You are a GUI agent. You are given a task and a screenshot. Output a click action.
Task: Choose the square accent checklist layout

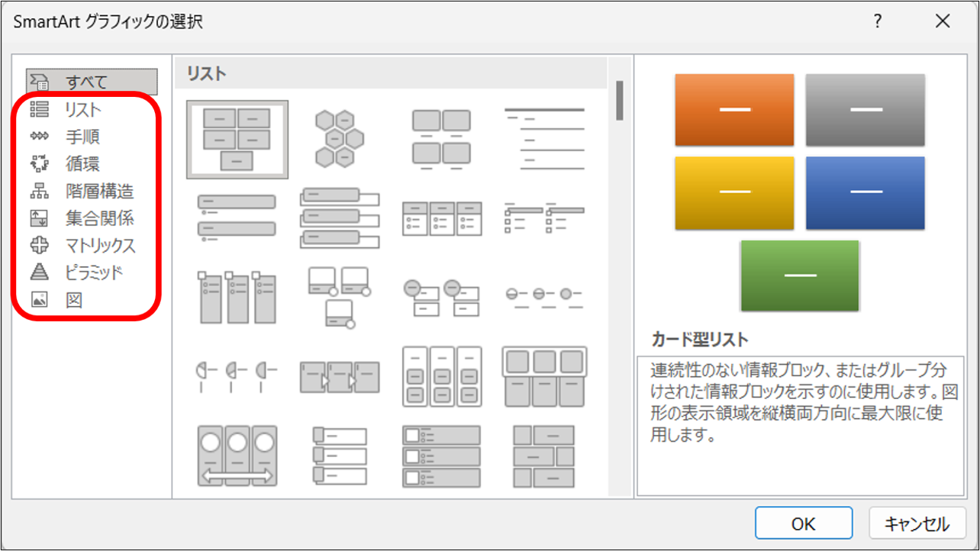tap(543, 217)
